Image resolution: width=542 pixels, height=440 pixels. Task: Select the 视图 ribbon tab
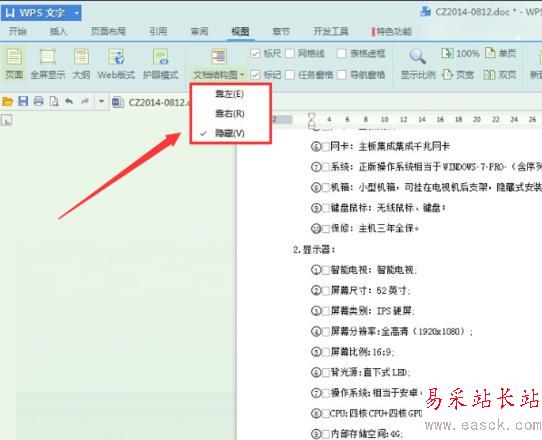pos(240,31)
